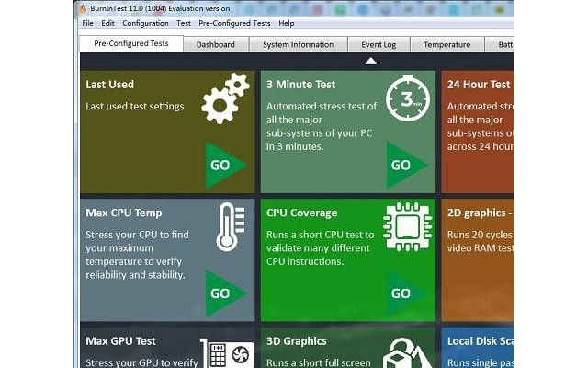Open the Help menu
The image size is (588, 368).
(x=287, y=23)
